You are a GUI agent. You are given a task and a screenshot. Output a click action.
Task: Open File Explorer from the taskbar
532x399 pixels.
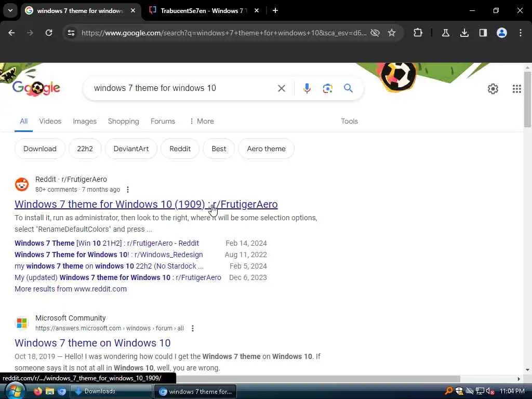point(50,392)
